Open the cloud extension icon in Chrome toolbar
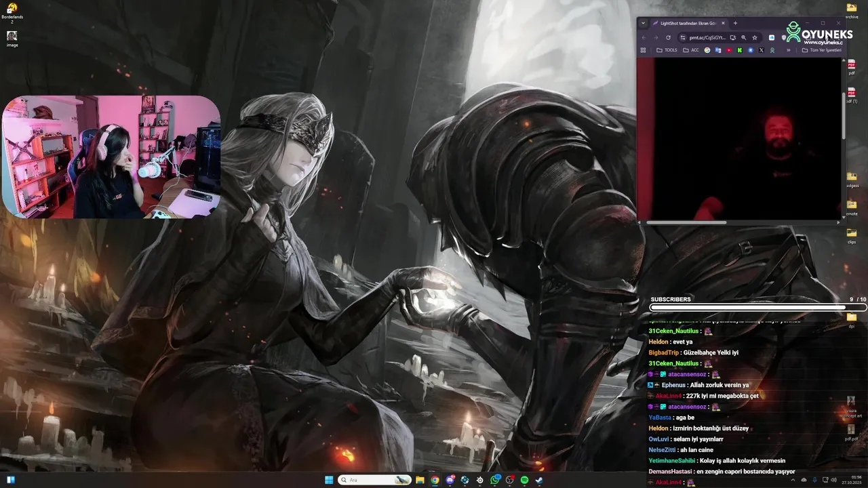This screenshot has height=488, width=868. [772, 37]
